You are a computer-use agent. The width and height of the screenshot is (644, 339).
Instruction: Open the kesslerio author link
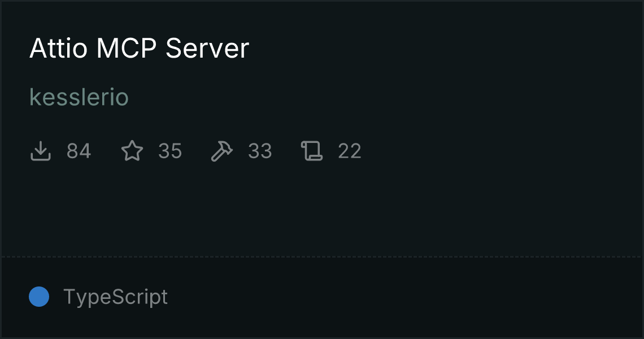coord(79,97)
